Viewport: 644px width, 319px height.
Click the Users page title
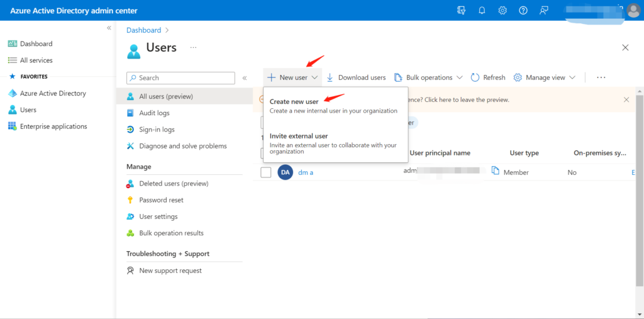162,48
